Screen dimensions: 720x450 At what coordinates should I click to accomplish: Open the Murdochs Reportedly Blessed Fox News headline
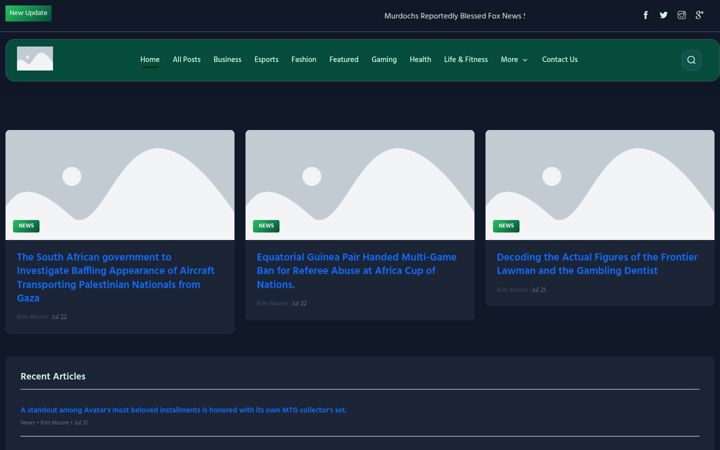click(455, 16)
